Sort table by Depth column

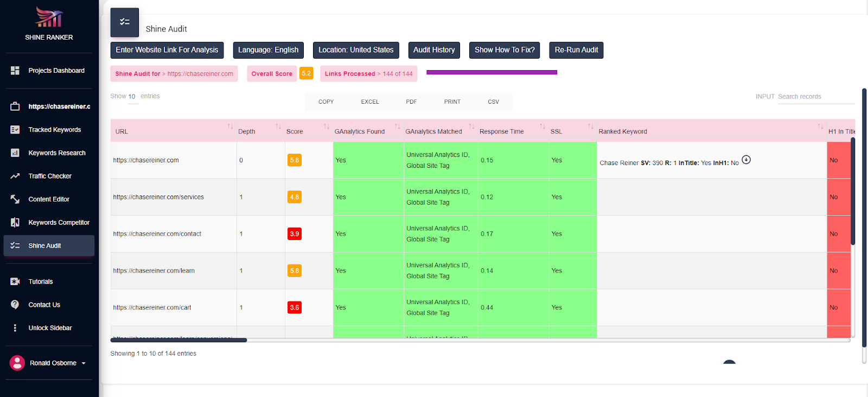[278, 127]
